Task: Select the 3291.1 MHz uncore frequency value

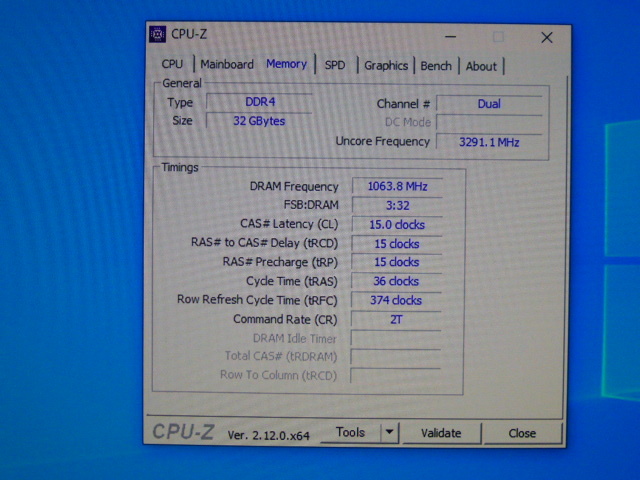Action: 489,142
